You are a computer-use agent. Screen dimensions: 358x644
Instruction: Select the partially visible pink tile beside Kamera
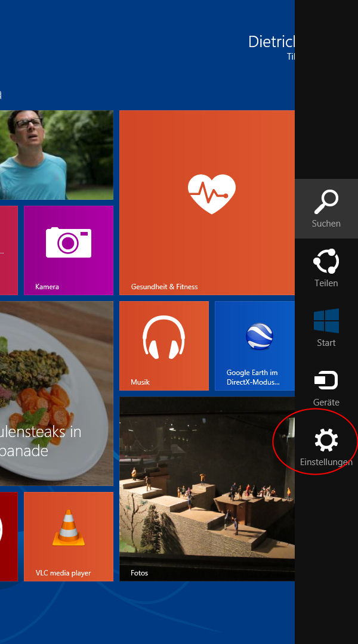(x=8, y=250)
